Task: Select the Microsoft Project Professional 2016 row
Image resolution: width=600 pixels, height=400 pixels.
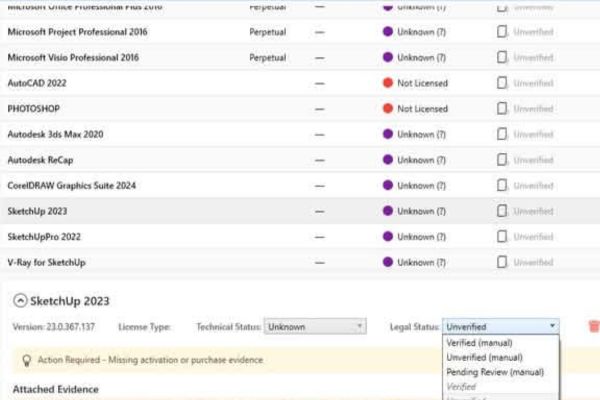Action: click(300, 32)
